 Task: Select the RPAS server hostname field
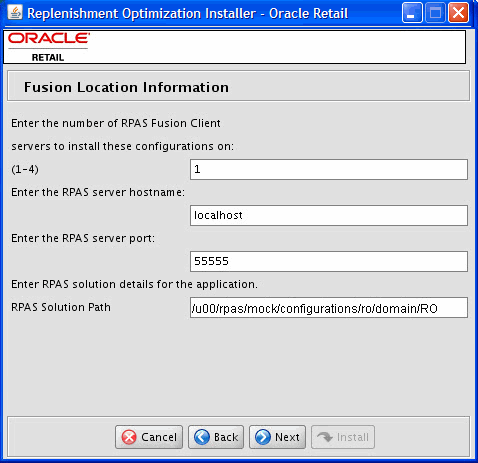click(x=329, y=215)
